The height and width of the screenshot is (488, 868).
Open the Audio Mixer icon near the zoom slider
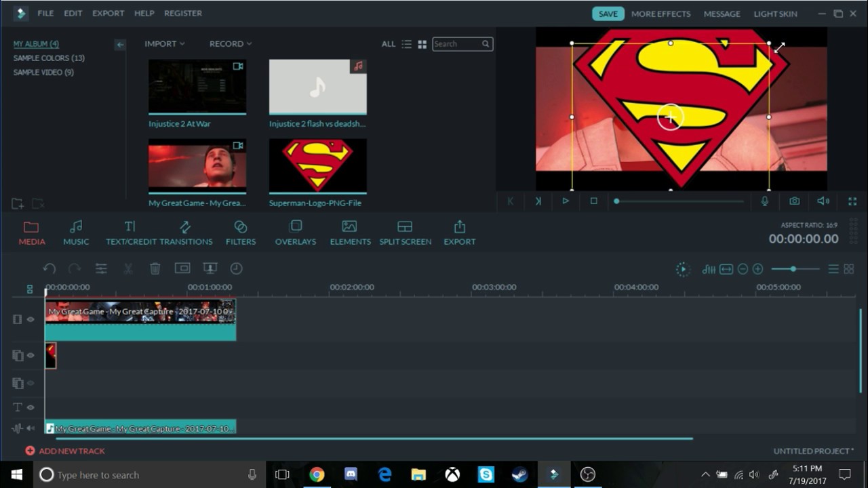pos(708,269)
